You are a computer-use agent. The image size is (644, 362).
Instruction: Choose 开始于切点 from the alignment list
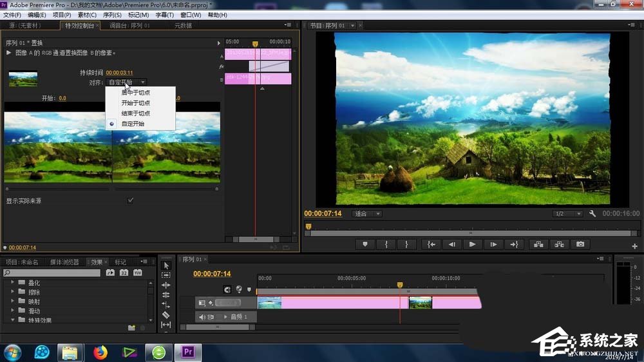[x=135, y=102]
